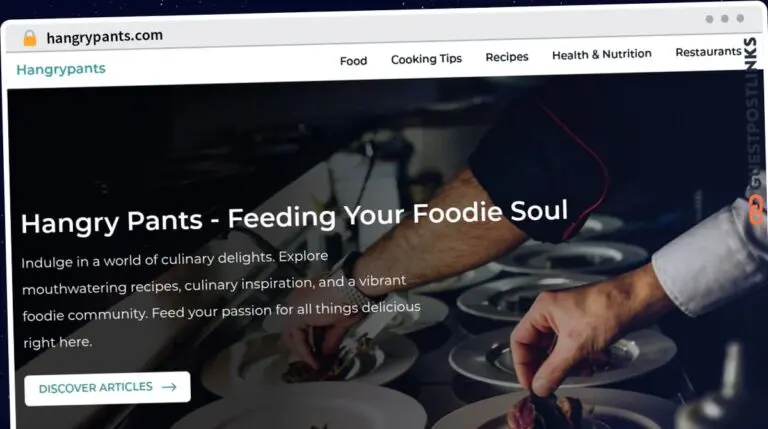Open the Food menu item
The height and width of the screenshot is (429, 768).
(353, 61)
